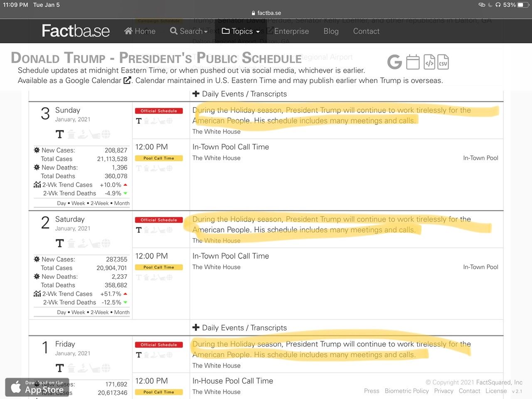Image resolution: width=532 pixels, height=399 pixels.
Task: Click Saturday's yellow Pool Call Time badge
Action: tap(159, 267)
